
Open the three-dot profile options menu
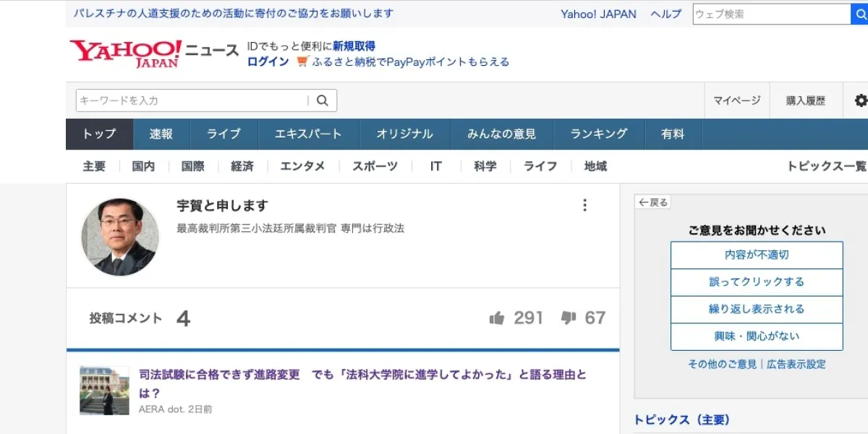pyautogui.click(x=585, y=205)
